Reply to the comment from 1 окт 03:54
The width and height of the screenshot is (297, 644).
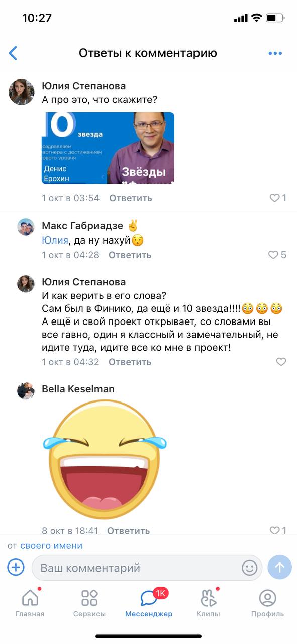[131, 198]
